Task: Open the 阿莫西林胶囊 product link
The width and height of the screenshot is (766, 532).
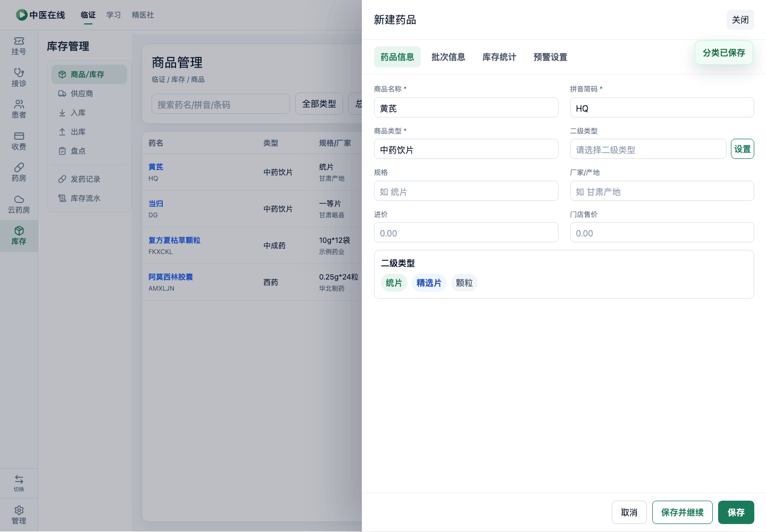Action: (171, 277)
